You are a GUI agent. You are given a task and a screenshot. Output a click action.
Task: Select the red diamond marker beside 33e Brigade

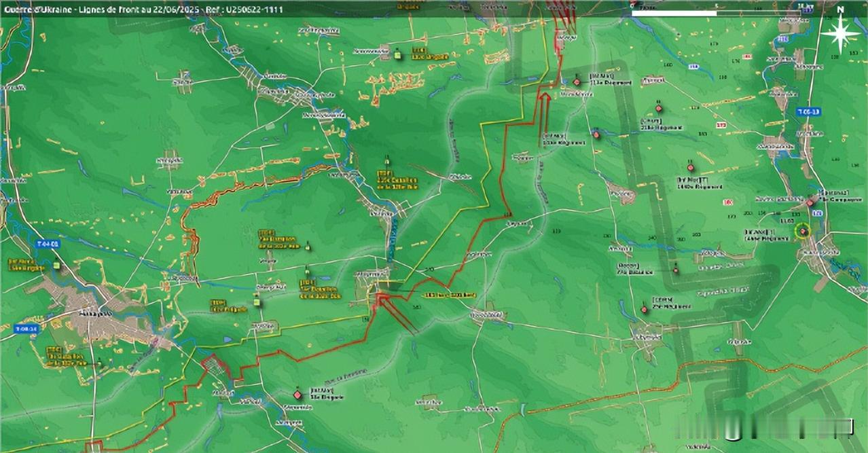coord(297,394)
